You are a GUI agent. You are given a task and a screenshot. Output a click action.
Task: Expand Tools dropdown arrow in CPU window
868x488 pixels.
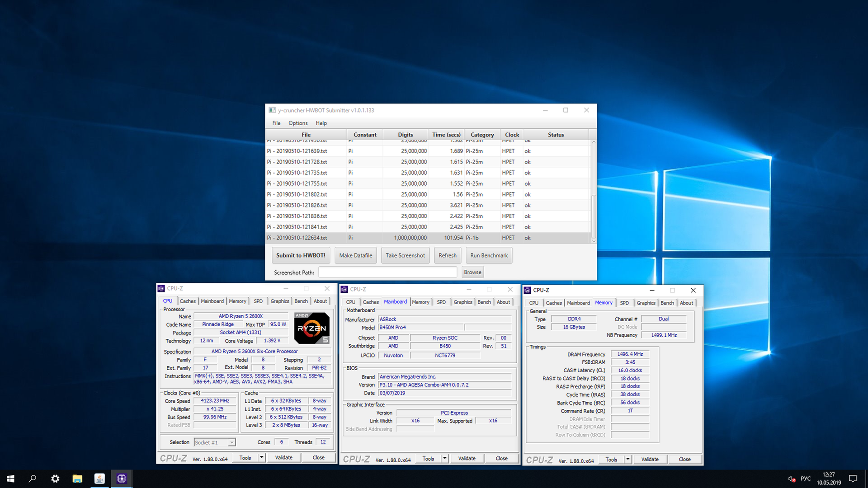(x=261, y=458)
